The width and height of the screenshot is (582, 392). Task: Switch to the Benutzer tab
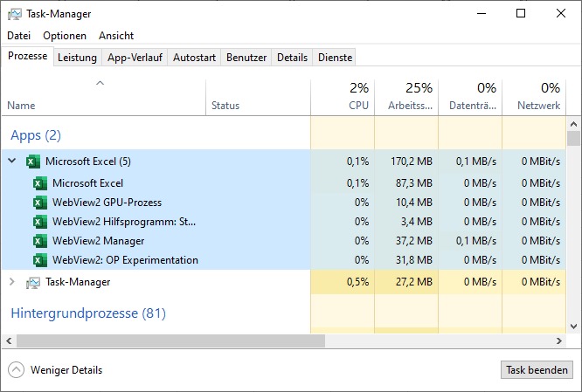pos(246,58)
